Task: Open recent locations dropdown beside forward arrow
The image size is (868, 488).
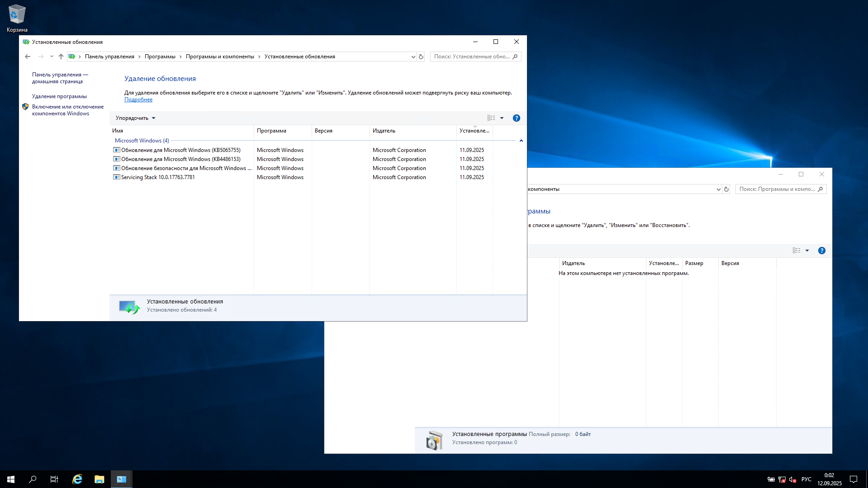Action: (x=52, y=57)
